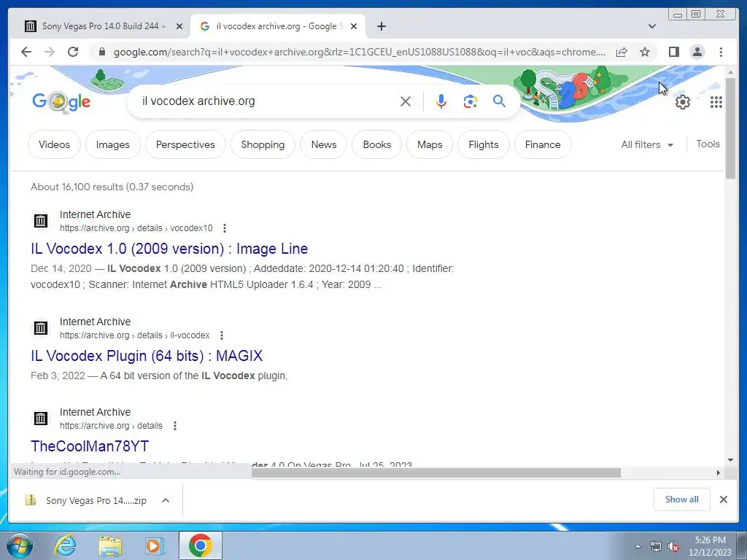Reload the current page
747x560 pixels.
[x=73, y=52]
